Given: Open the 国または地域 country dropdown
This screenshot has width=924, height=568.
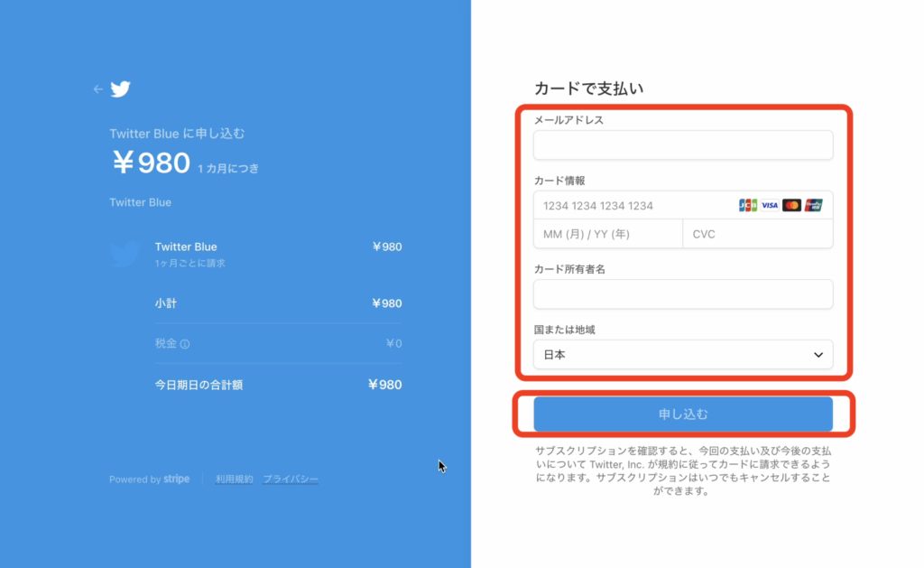Looking at the screenshot, I should [x=683, y=355].
